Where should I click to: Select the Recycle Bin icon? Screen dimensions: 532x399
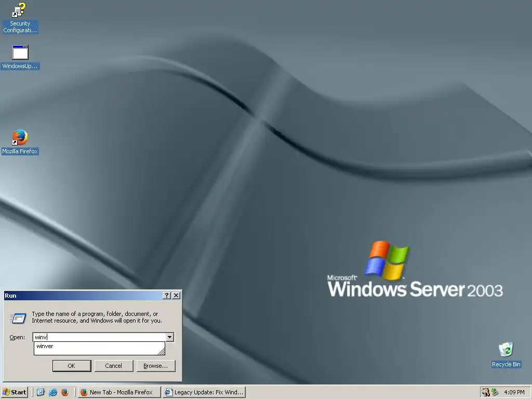(506, 354)
